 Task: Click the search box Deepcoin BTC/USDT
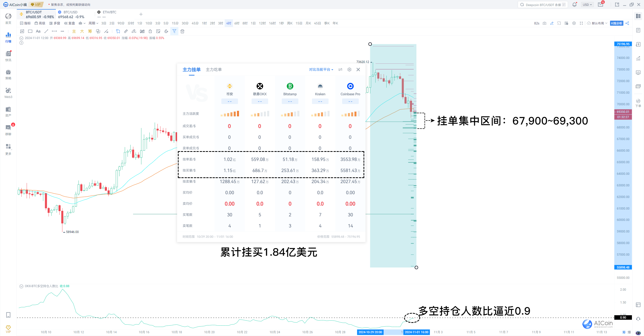click(x=543, y=5)
